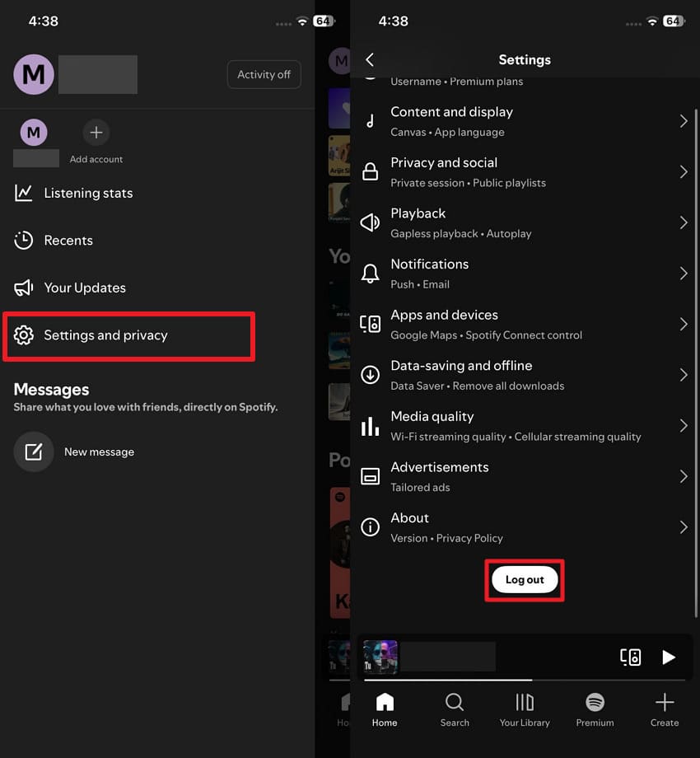Click the track progress bar in mini player
This screenshot has width=700, height=758.
525,681
